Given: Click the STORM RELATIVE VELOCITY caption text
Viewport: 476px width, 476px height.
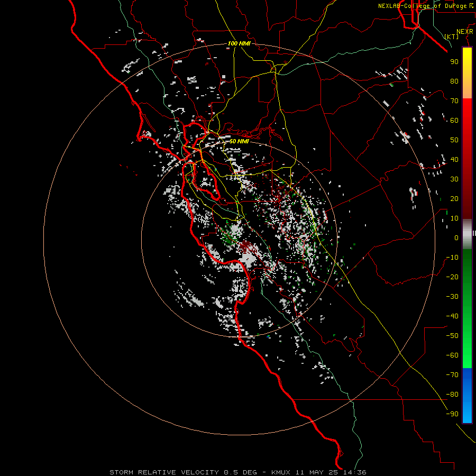Looking at the screenshot, I should 164,472.
